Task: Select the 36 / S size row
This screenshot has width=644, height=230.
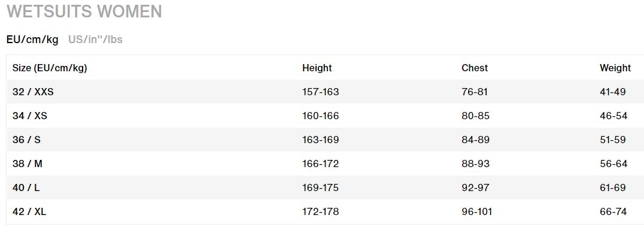Action: [325, 140]
